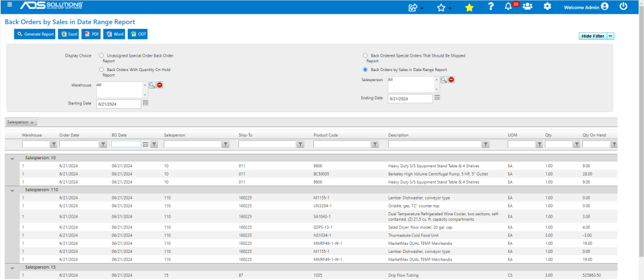
Task: Export the report to PDF
Action: click(x=91, y=35)
